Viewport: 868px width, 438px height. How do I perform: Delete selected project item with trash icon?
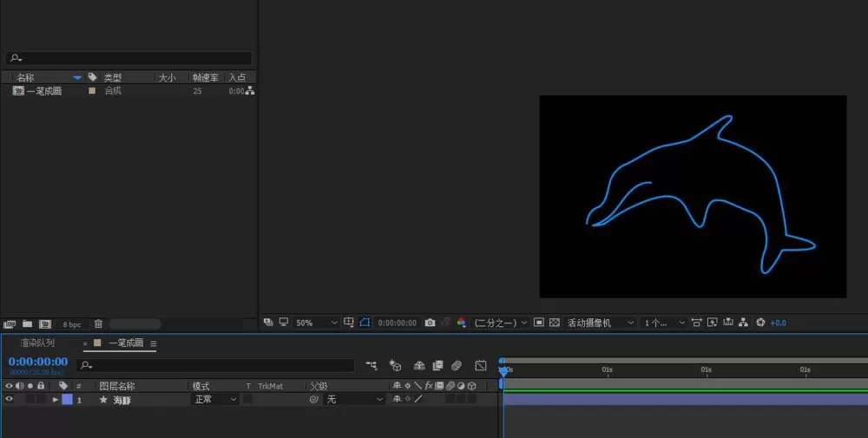point(98,324)
